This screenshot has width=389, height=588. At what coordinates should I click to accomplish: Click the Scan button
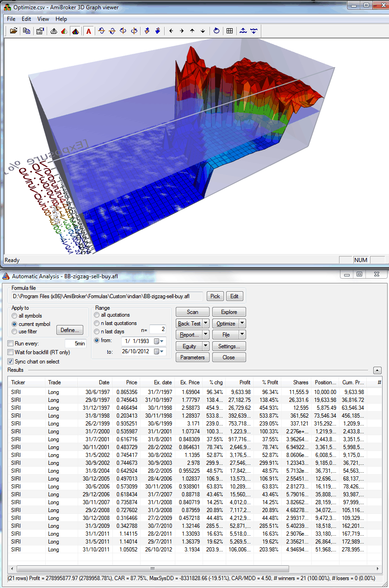[x=192, y=312]
